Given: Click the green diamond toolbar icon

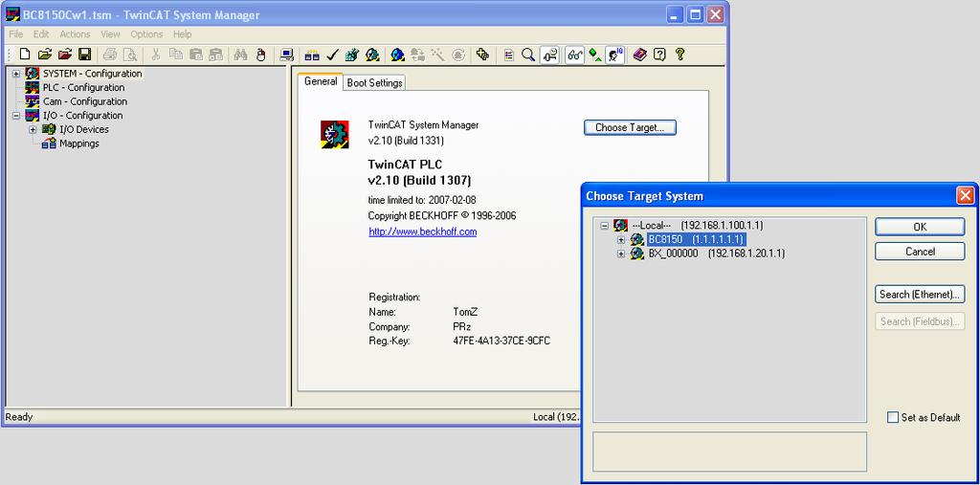Looking at the screenshot, I should click(x=595, y=55).
